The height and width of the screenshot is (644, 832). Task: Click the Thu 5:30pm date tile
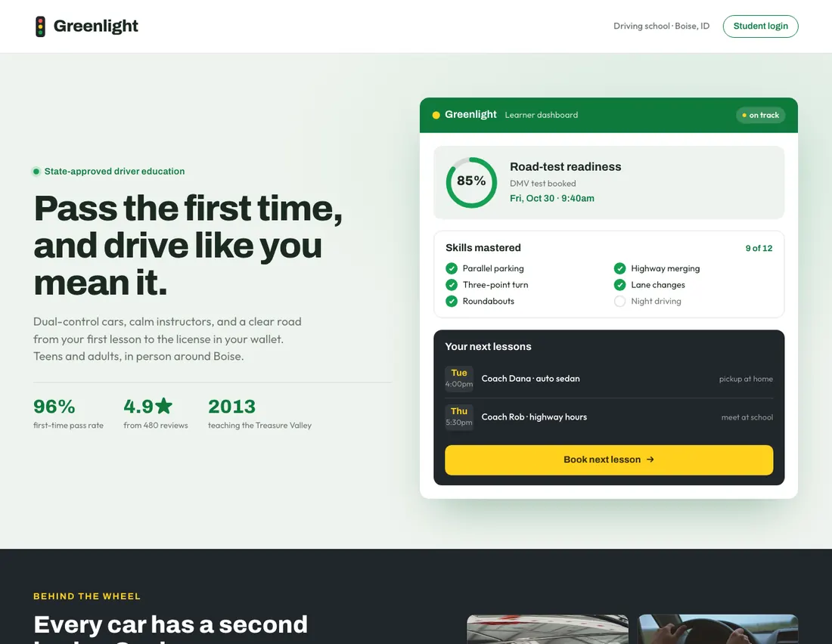pyautogui.click(x=459, y=416)
